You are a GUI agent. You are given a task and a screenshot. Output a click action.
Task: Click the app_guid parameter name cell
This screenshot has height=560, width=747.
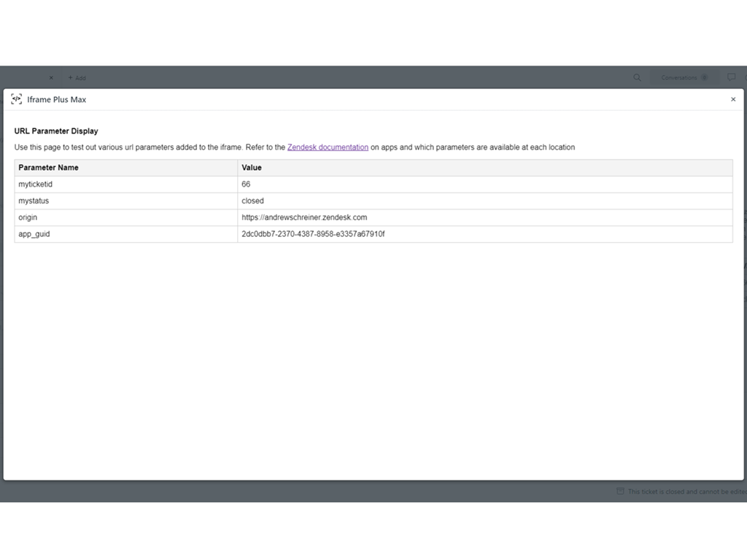(x=34, y=234)
